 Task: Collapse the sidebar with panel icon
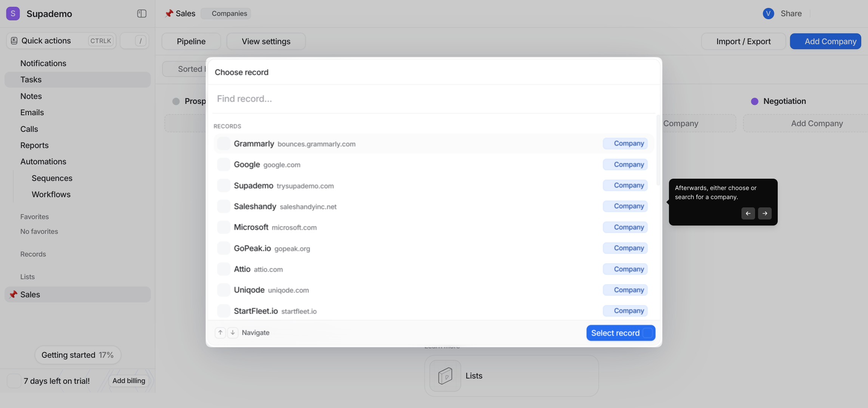click(x=142, y=14)
